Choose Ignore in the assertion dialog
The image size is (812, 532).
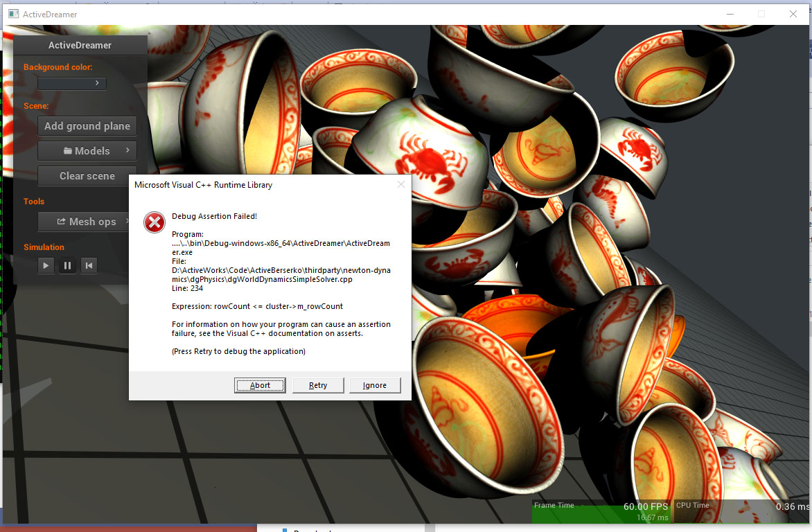375,385
